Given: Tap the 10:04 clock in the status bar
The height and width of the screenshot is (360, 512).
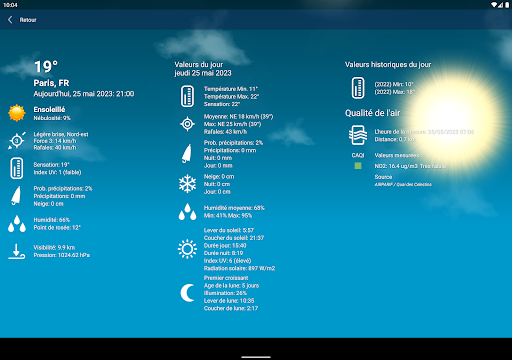Looking at the screenshot, I should 10,5.
